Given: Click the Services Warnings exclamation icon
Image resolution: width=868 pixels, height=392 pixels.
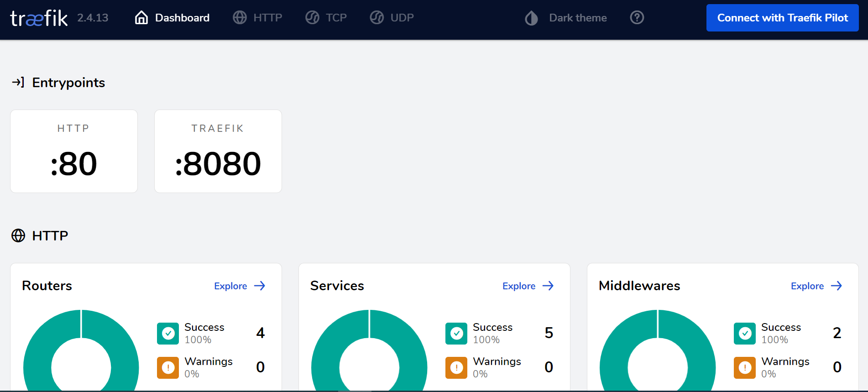Looking at the screenshot, I should pos(456,367).
